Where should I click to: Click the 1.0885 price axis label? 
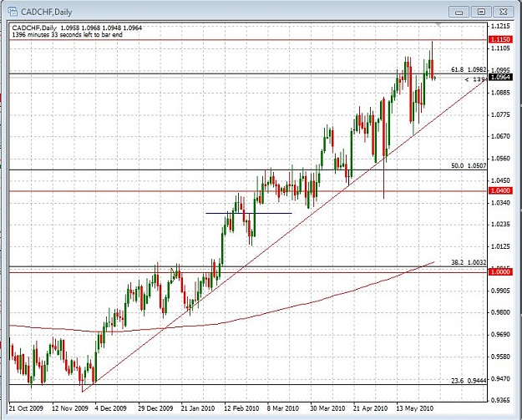500,93
